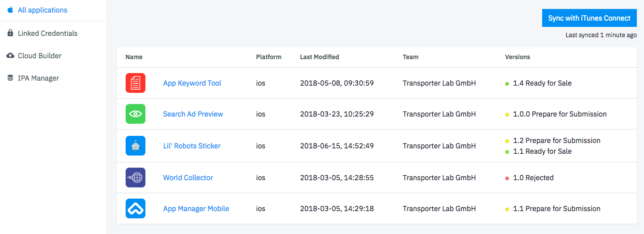Screen dimensions: 644x234
Task: Click ios platform in Lil' Robots Sticker row
Action: point(261,146)
